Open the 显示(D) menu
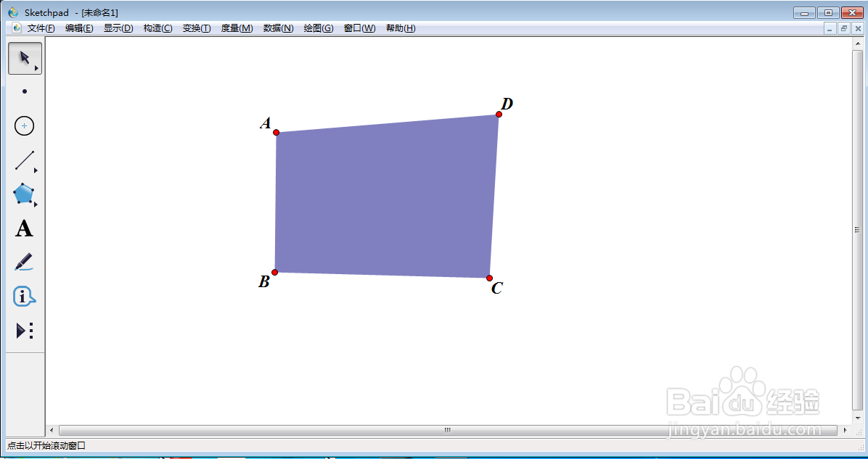Screen dimensions: 868x459 pyautogui.click(x=118, y=28)
